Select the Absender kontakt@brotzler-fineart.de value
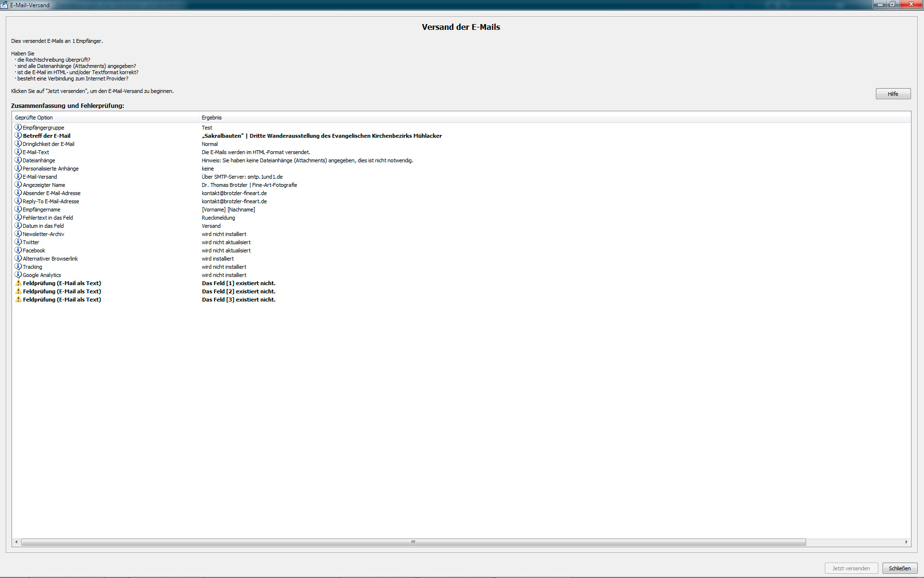Image resolution: width=924 pixels, height=578 pixels. click(234, 193)
